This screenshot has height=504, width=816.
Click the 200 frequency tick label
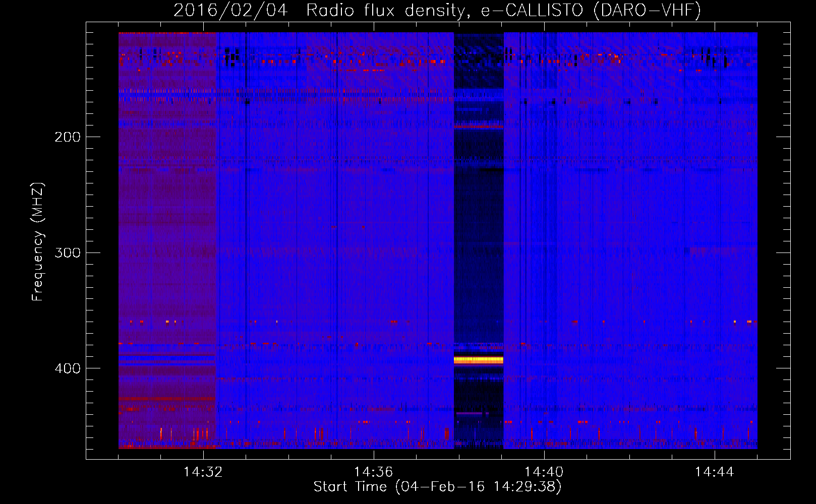click(68, 137)
